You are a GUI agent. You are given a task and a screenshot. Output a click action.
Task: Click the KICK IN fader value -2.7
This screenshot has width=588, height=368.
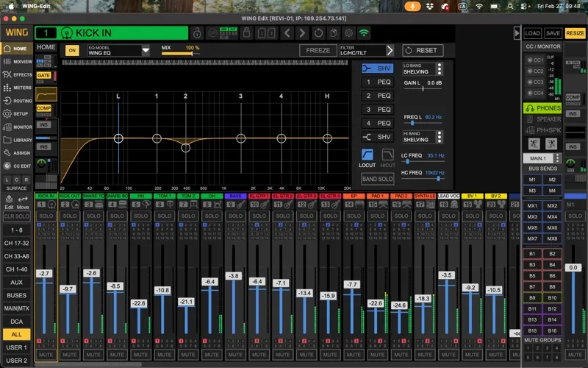point(44,273)
